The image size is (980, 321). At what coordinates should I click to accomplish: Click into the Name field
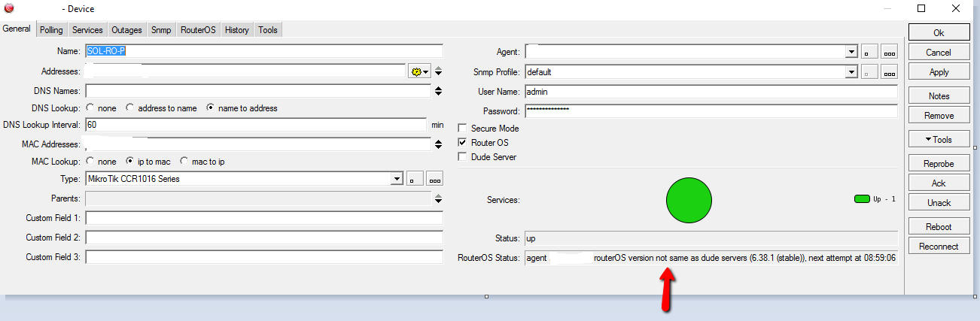pos(264,51)
